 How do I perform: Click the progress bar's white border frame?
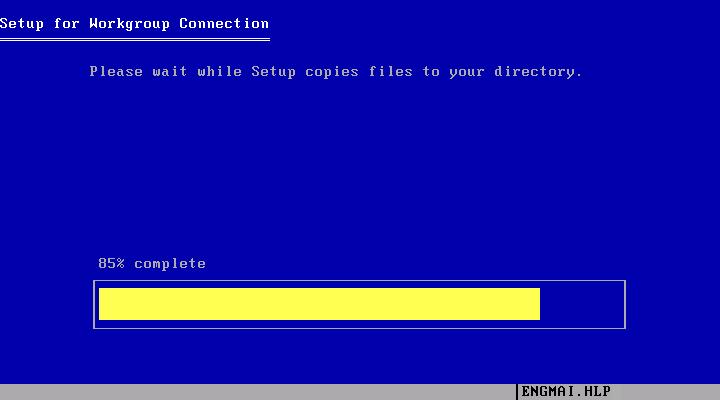tap(360, 281)
